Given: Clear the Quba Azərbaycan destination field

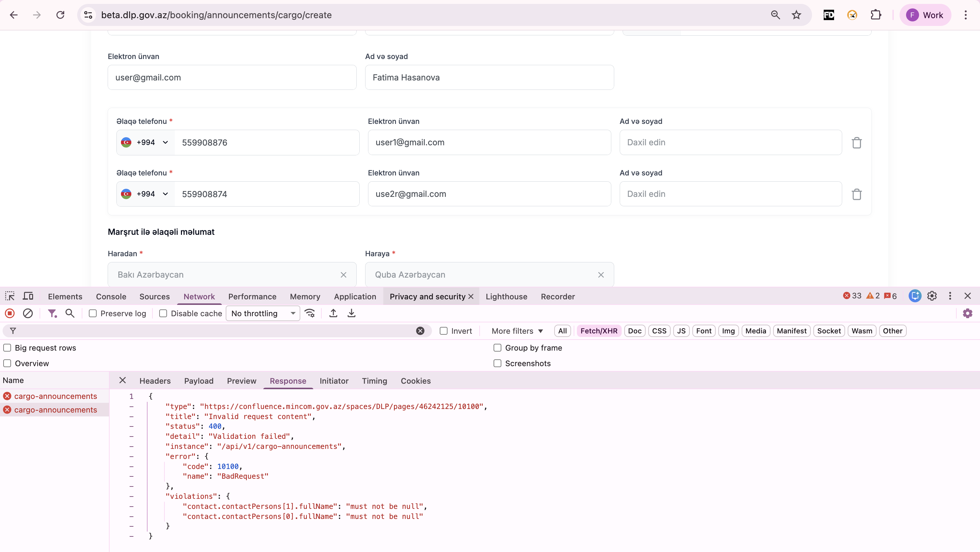Looking at the screenshot, I should (601, 275).
